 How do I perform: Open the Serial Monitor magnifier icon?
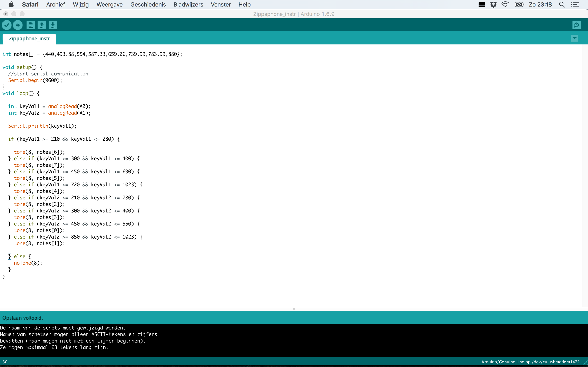pyautogui.click(x=577, y=25)
